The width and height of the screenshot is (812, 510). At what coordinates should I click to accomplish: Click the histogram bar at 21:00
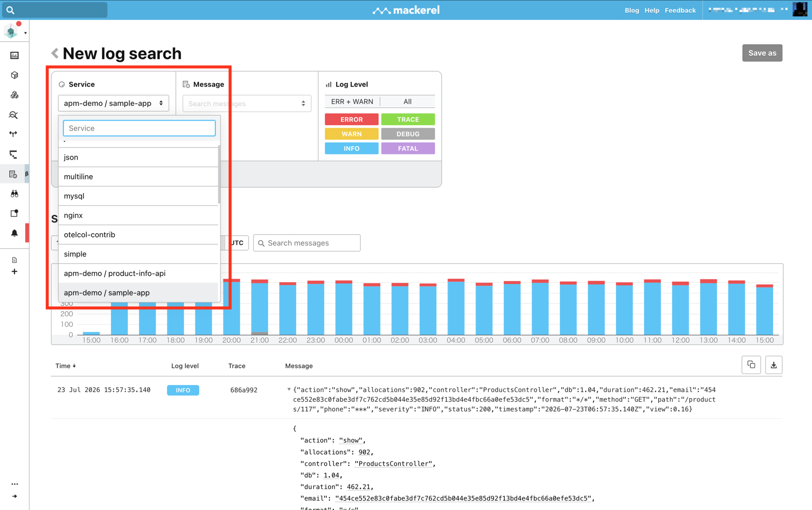click(259, 307)
